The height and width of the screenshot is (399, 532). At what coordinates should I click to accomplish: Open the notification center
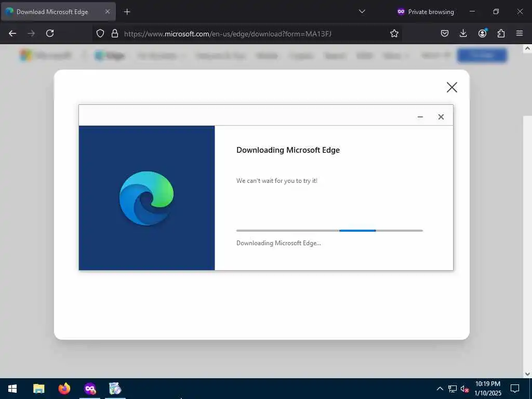click(515, 389)
